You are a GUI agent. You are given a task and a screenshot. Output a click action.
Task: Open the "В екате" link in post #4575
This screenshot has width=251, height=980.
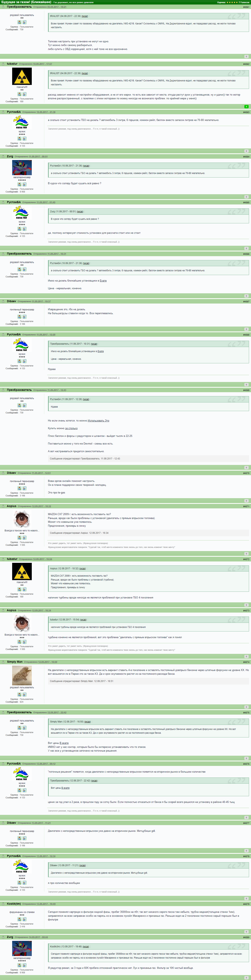[64, 743]
